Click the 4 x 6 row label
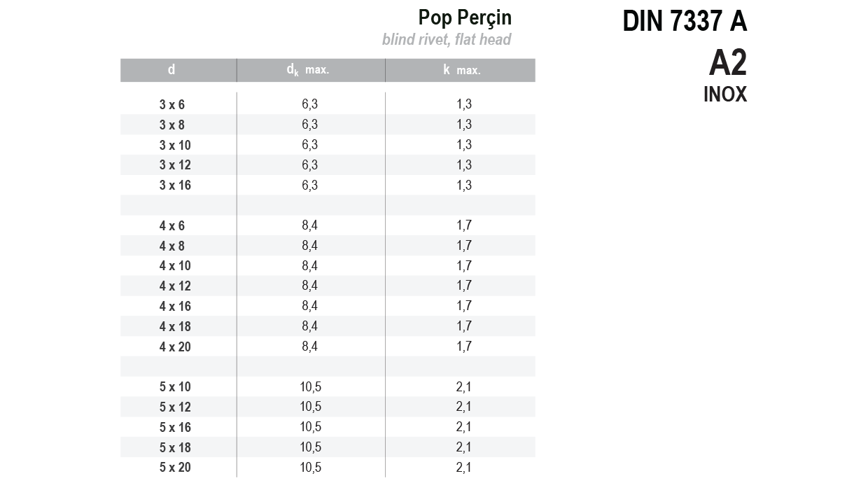This screenshot has width=868, height=483. pyautogui.click(x=172, y=226)
